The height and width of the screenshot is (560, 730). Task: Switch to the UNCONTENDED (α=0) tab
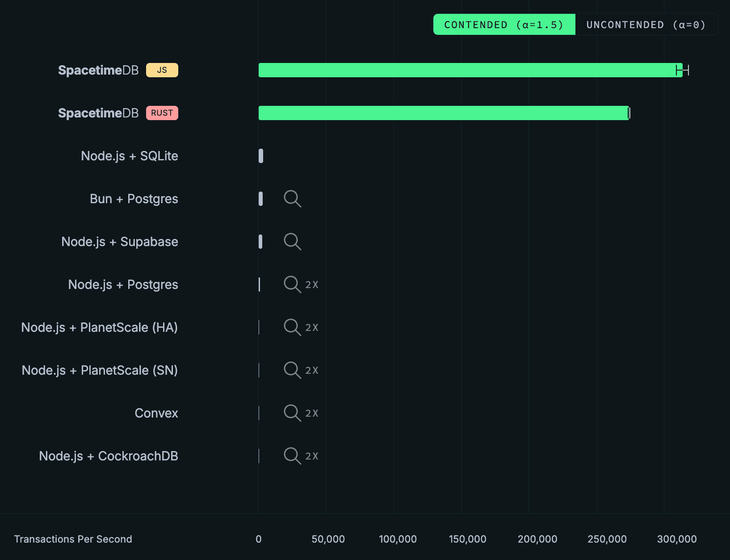(646, 25)
